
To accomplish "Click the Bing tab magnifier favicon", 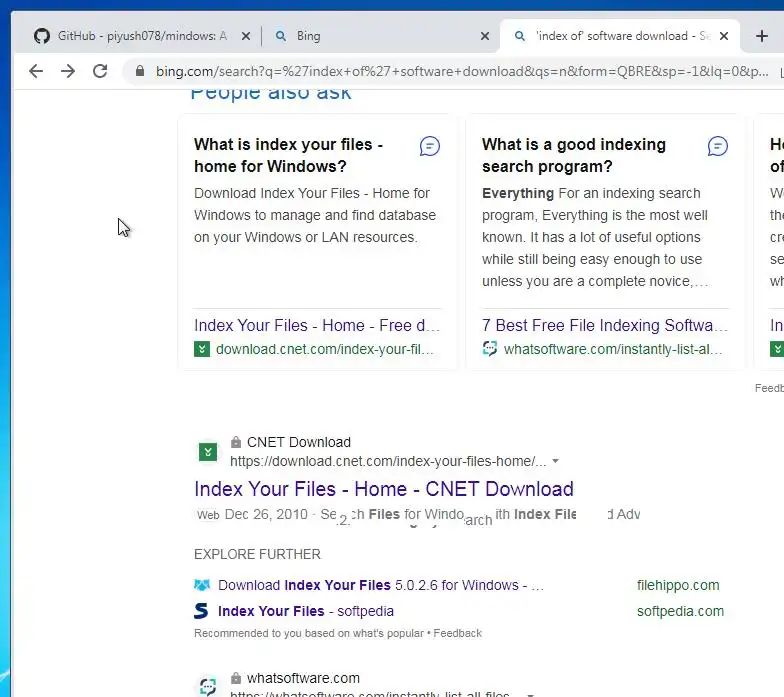I will coord(280,36).
